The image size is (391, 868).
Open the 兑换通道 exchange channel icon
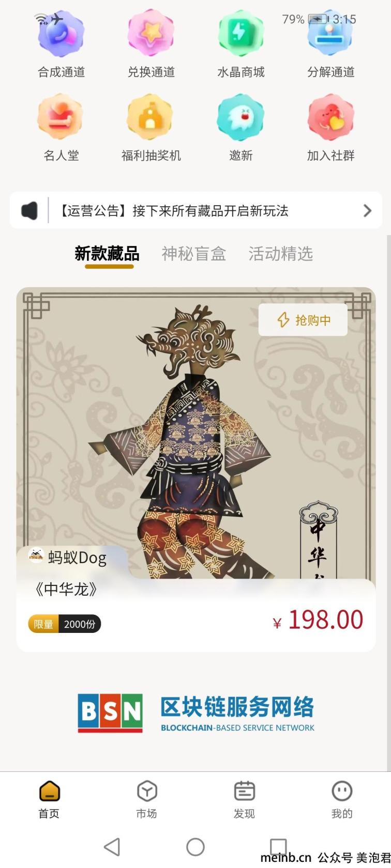[151, 34]
